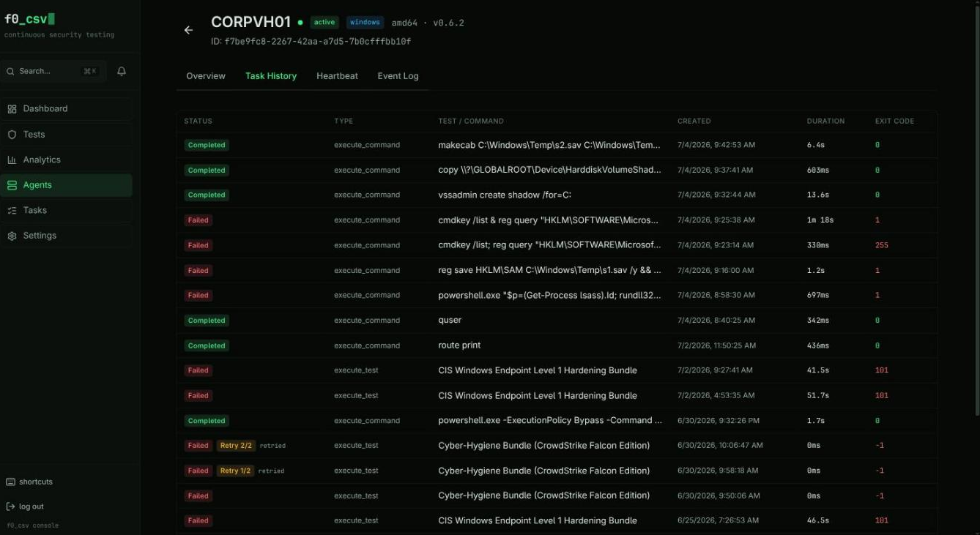Image resolution: width=980 pixels, height=535 pixels.
Task: Open the reg save HKLM\SAM row
Action: click(557, 270)
